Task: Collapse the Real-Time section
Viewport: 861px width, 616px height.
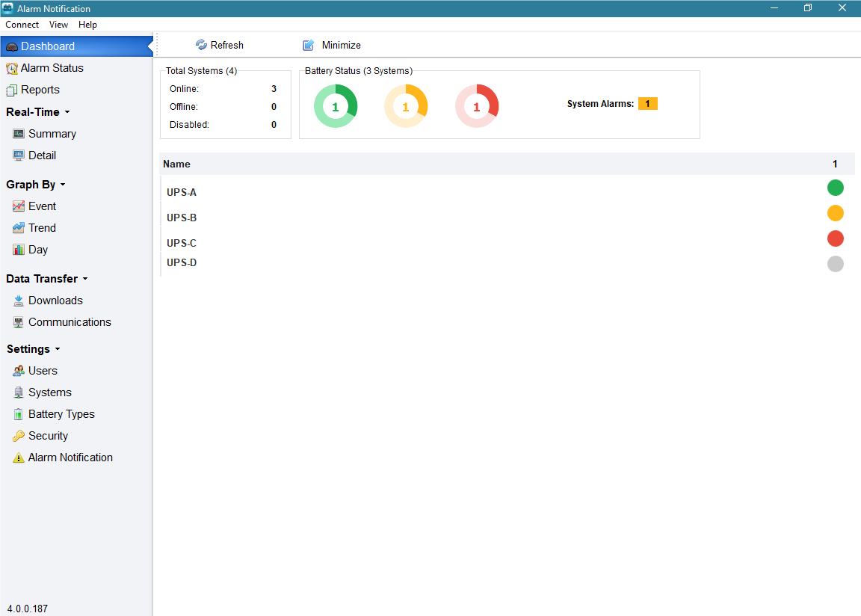Action: tap(67, 112)
